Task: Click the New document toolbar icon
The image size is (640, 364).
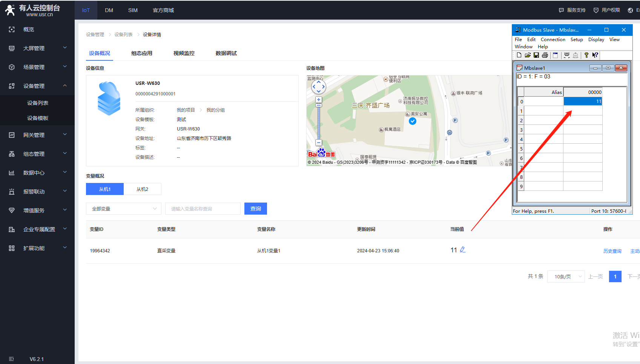Action: tap(519, 55)
